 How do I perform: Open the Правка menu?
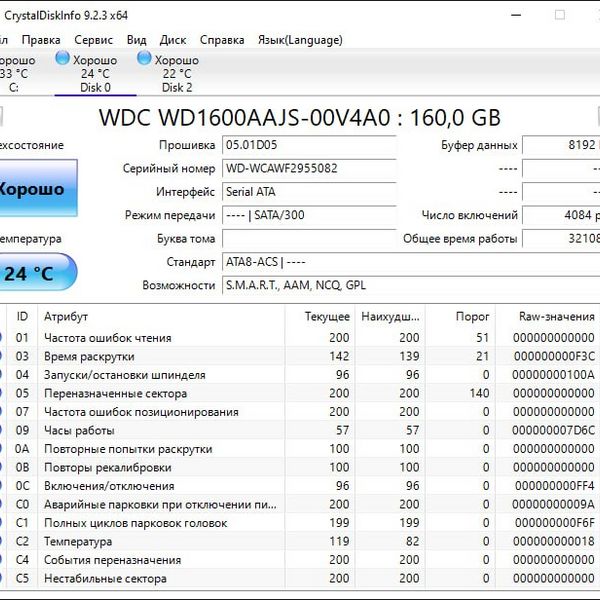click(41, 40)
